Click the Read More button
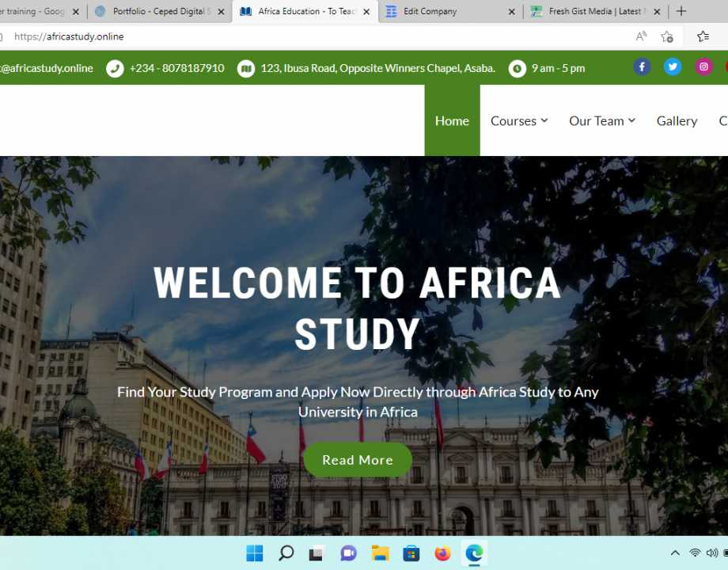The image size is (728, 570). pos(357,459)
